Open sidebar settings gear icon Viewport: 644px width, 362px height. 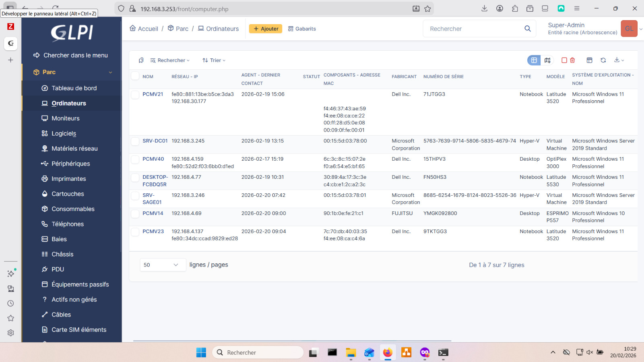[11, 333]
